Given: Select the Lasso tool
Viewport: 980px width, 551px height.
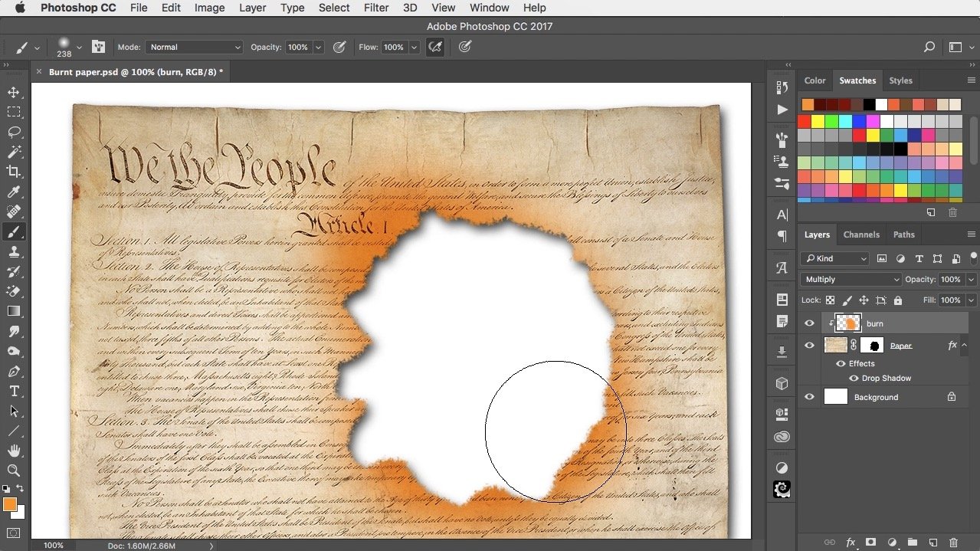Looking at the screenshot, I should [14, 132].
